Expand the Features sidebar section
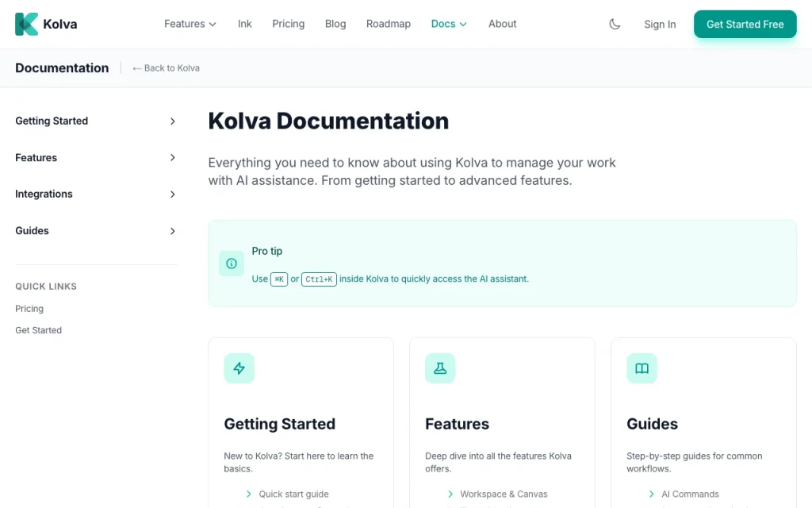812x508 pixels. tap(96, 158)
